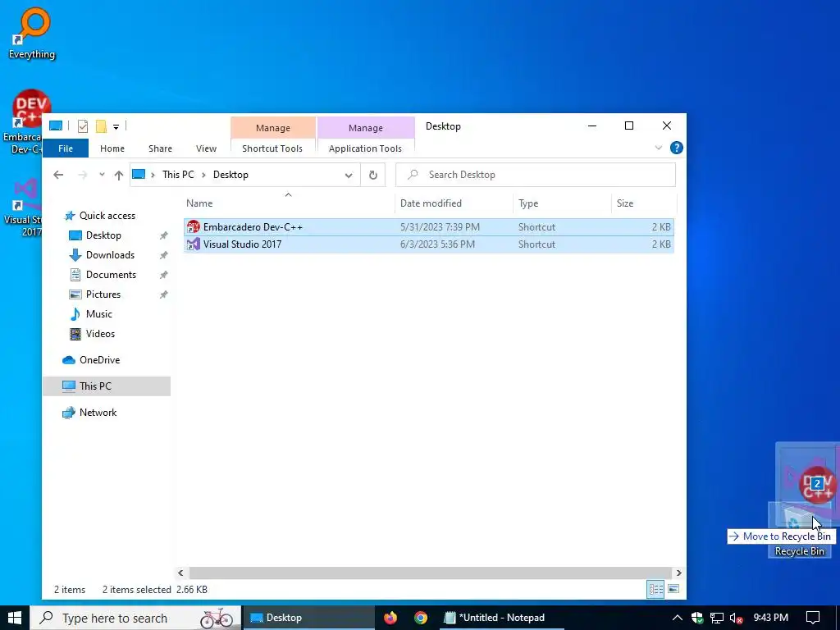
Task: Click the taskbar search box
Action: 135,618
